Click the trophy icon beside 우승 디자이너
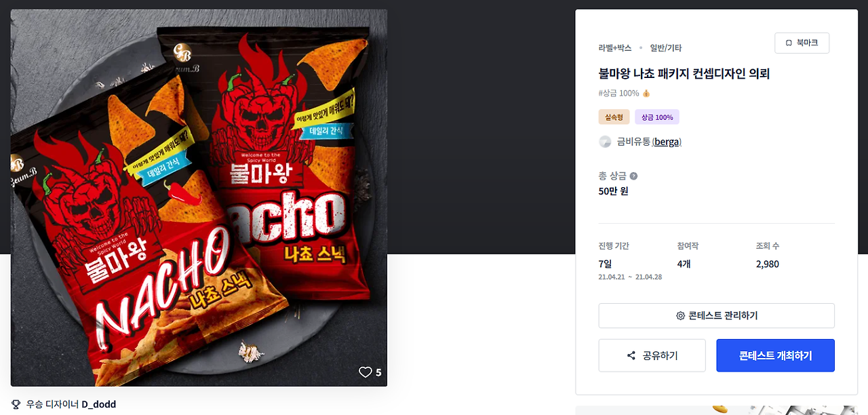Image resolution: width=868 pixels, height=415 pixels. (x=16, y=404)
